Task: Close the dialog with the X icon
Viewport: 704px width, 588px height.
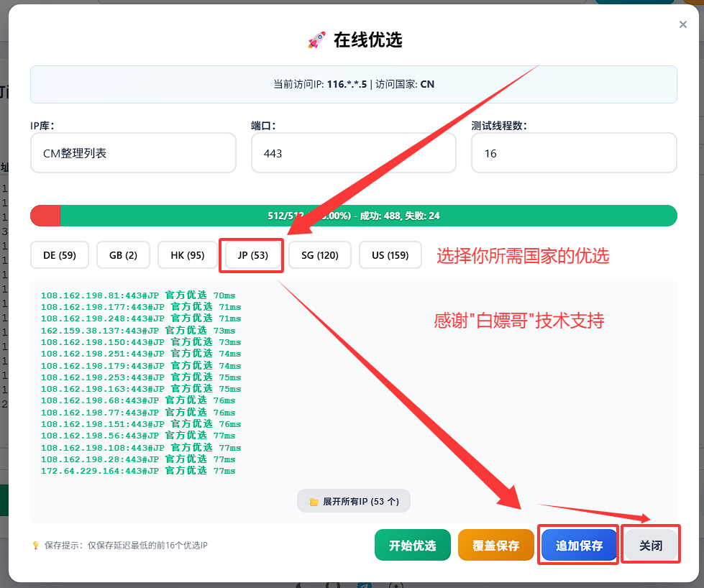Action: pos(682,24)
